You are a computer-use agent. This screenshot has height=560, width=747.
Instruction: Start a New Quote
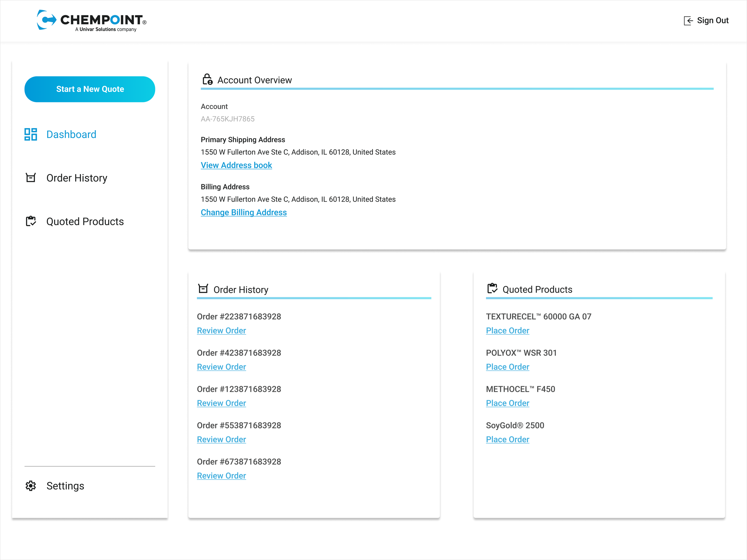[x=90, y=89]
